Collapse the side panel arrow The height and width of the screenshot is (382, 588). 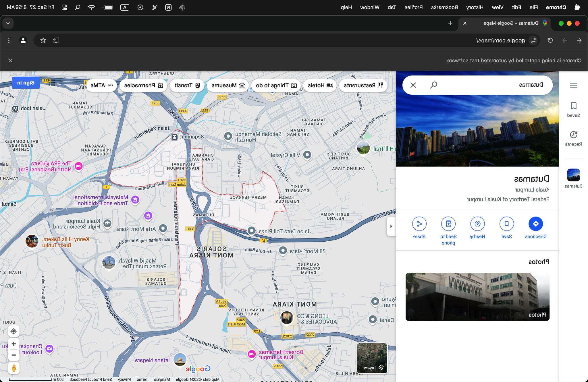click(x=391, y=226)
